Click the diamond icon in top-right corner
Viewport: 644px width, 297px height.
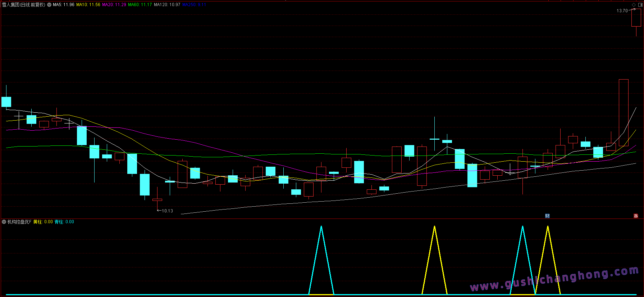click(x=634, y=5)
